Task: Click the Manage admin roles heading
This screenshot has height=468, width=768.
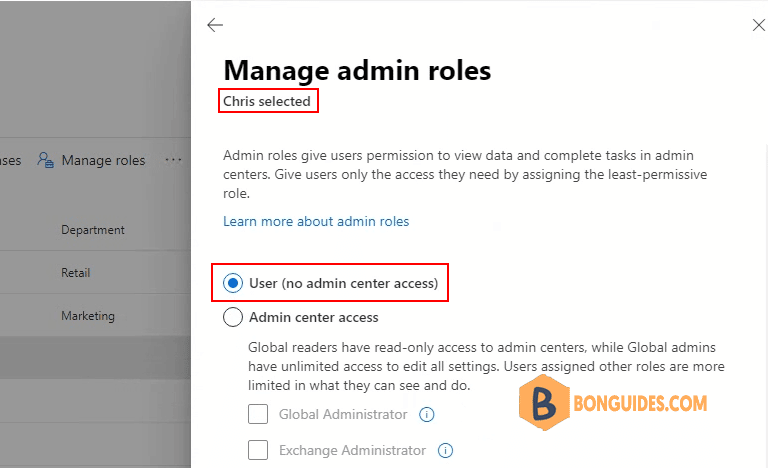Action: point(357,71)
